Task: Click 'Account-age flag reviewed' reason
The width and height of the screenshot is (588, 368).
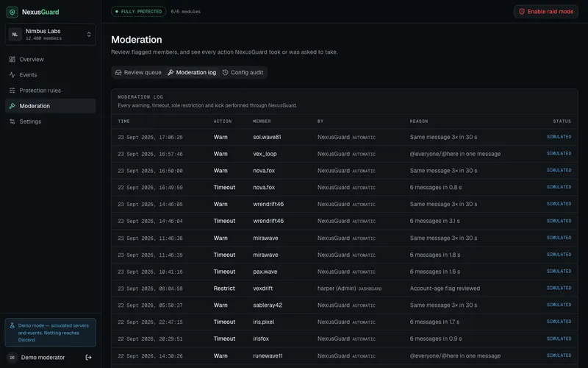Action: coord(445,289)
